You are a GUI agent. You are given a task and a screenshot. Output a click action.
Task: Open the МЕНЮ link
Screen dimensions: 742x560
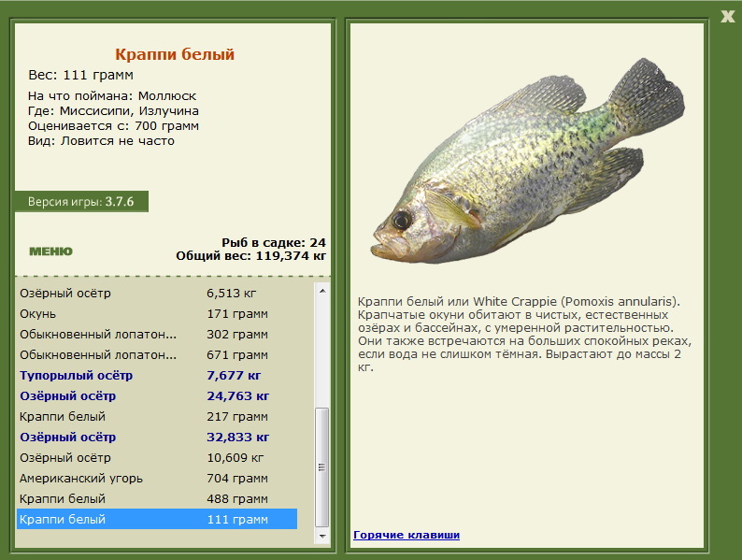[x=51, y=251]
